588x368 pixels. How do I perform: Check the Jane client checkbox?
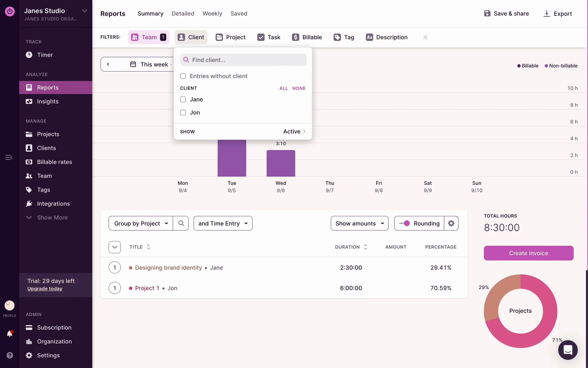click(x=183, y=99)
